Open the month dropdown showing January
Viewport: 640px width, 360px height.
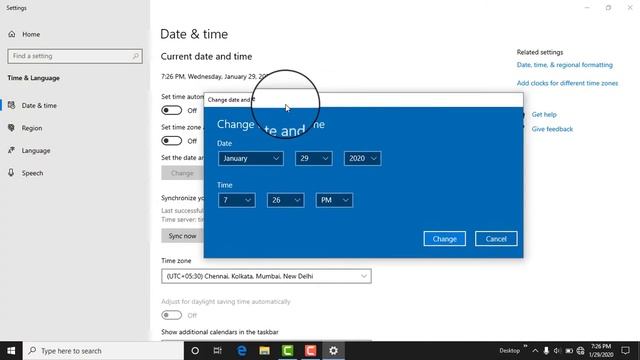[x=251, y=158]
